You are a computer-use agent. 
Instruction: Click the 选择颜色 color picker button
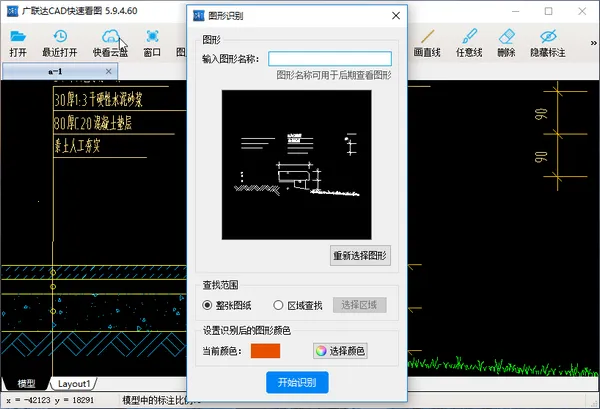tap(340, 351)
